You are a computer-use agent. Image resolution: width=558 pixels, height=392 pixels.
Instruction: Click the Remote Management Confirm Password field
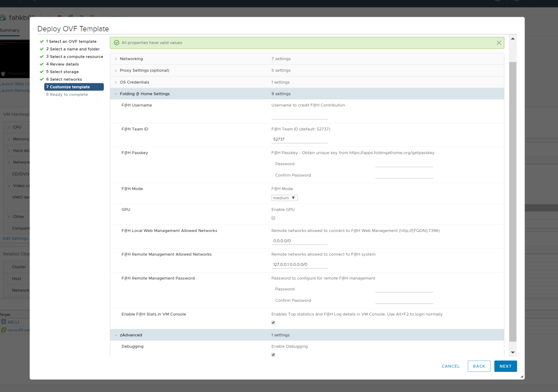point(404,300)
